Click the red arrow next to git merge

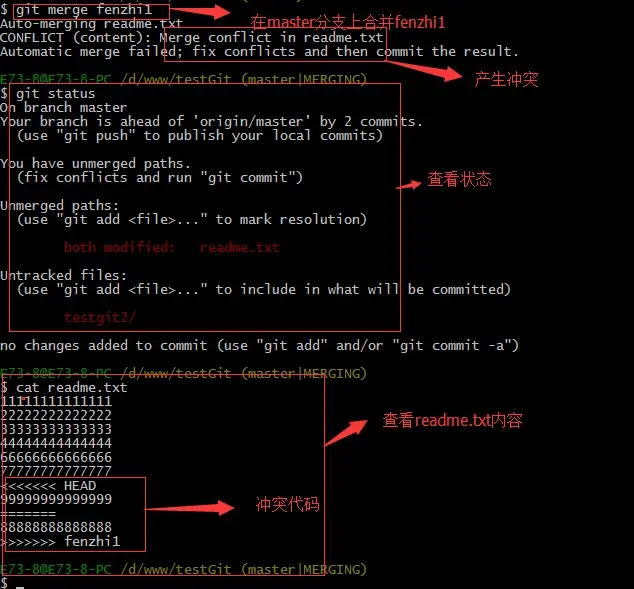pyautogui.click(x=200, y=12)
